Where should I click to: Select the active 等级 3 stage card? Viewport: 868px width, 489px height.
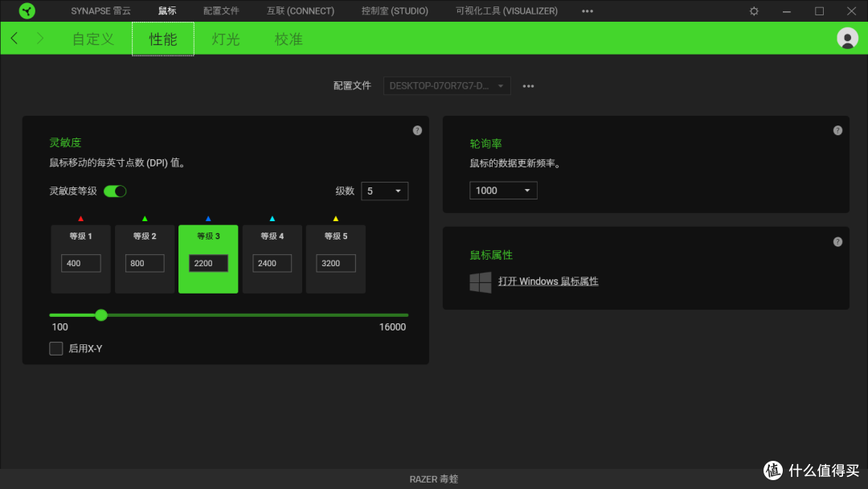point(208,259)
